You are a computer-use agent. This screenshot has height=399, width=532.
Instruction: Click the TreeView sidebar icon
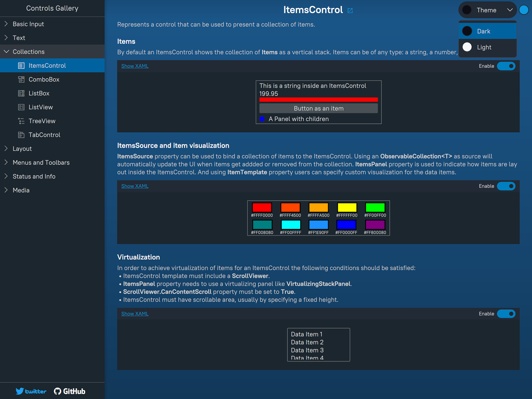[21, 121]
